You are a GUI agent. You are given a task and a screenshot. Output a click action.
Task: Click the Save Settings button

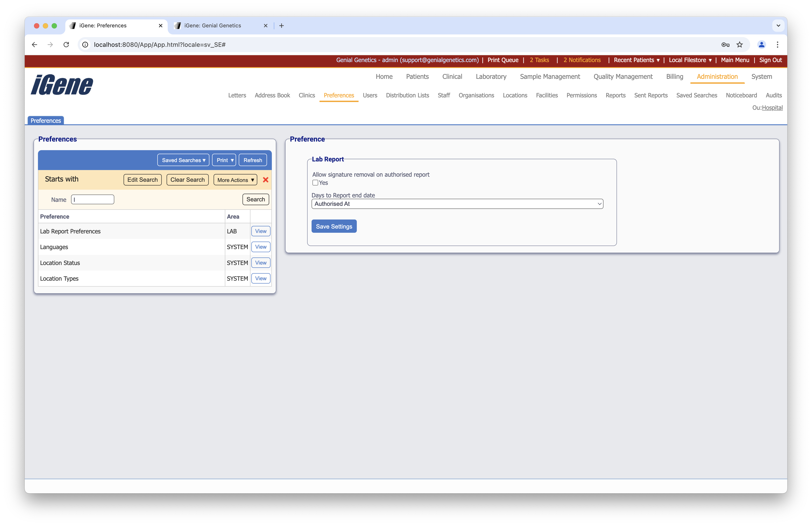click(334, 226)
